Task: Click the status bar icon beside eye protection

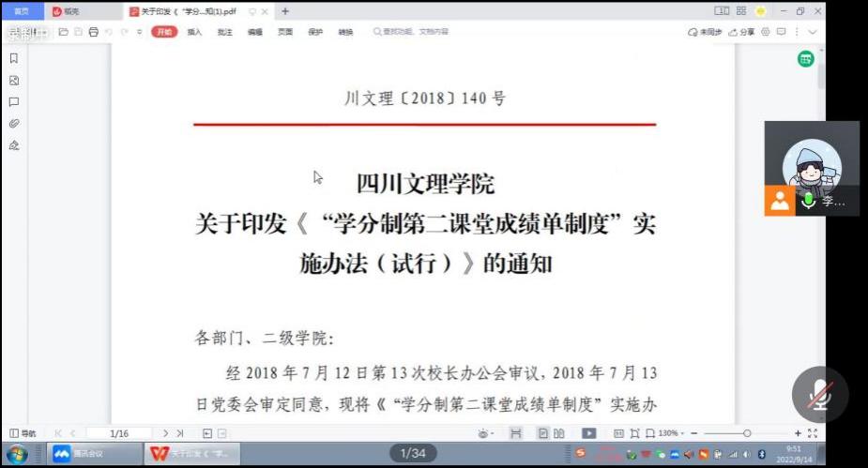Action: click(516, 433)
